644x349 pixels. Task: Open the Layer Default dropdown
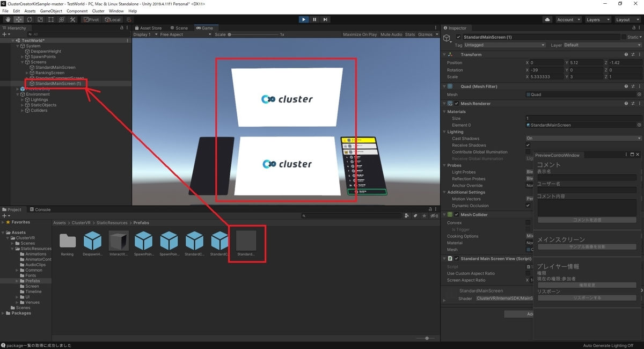click(x=602, y=45)
